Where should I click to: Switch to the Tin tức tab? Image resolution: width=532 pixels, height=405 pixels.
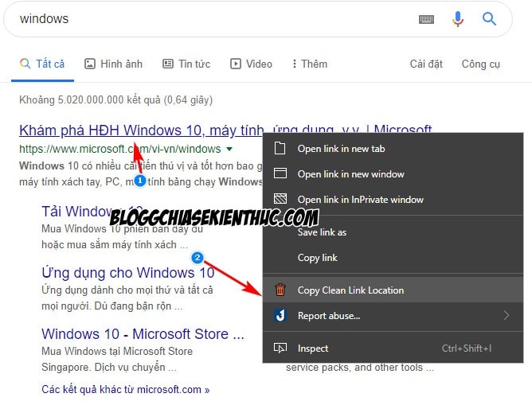click(186, 64)
